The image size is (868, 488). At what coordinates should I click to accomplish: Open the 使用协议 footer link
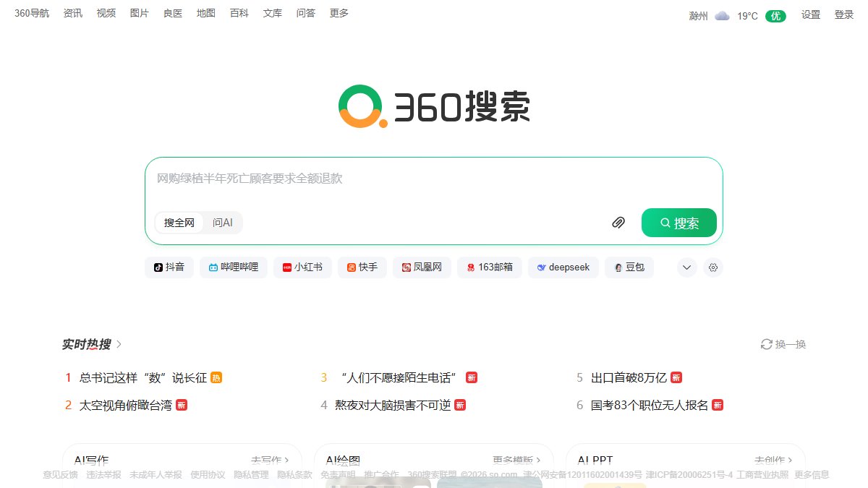[x=208, y=475]
